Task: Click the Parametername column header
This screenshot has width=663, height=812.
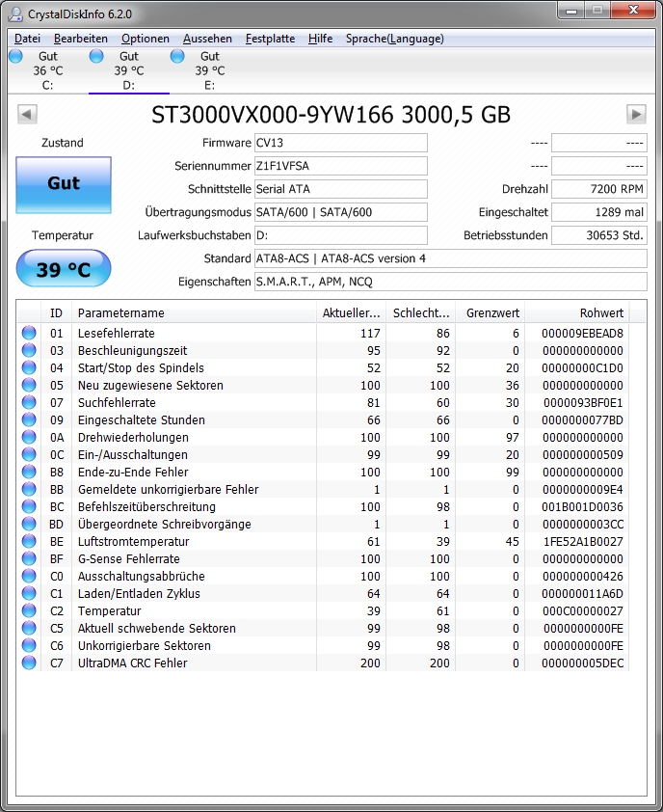Action: (x=194, y=312)
